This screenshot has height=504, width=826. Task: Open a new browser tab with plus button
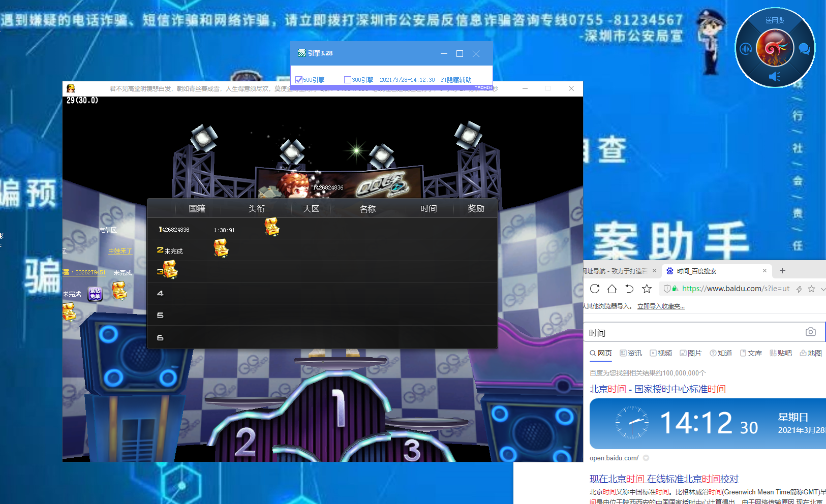click(x=782, y=271)
